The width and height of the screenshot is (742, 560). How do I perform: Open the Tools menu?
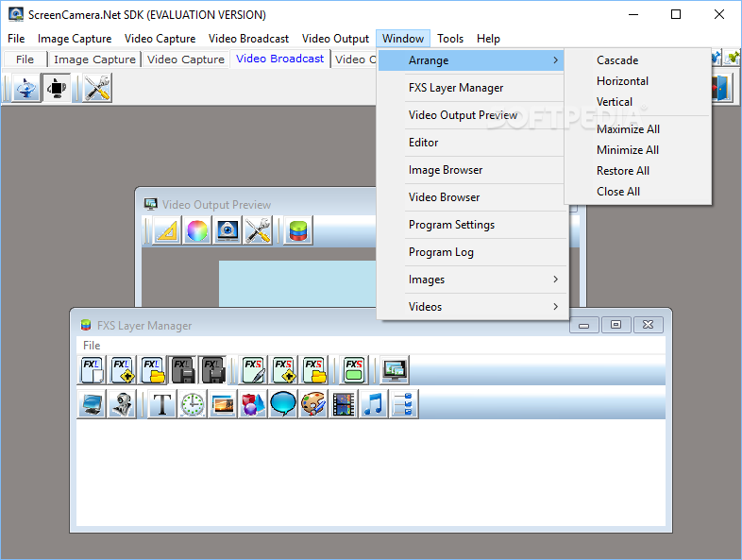pyautogui.click(x=450, y=39)
